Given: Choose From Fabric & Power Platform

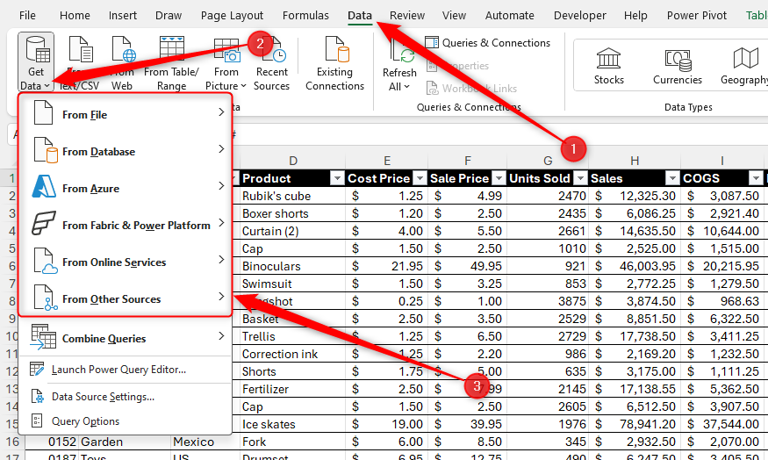Looking at the screenshot, I should tap(125, 225).
